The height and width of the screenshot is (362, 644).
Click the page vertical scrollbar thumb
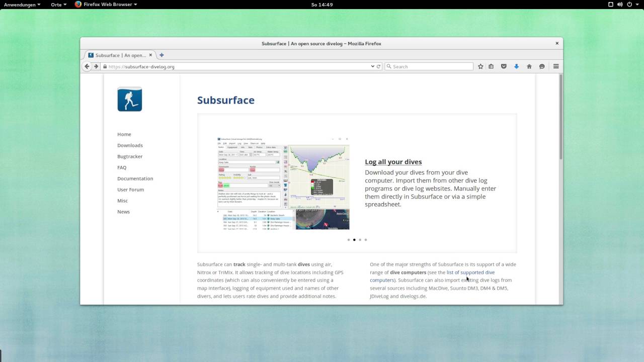pos(561,117)
